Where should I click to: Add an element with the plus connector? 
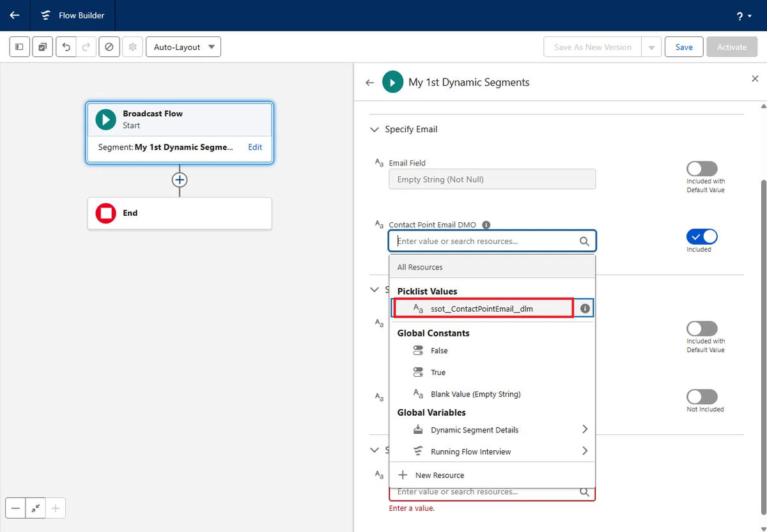pos(180,180)
